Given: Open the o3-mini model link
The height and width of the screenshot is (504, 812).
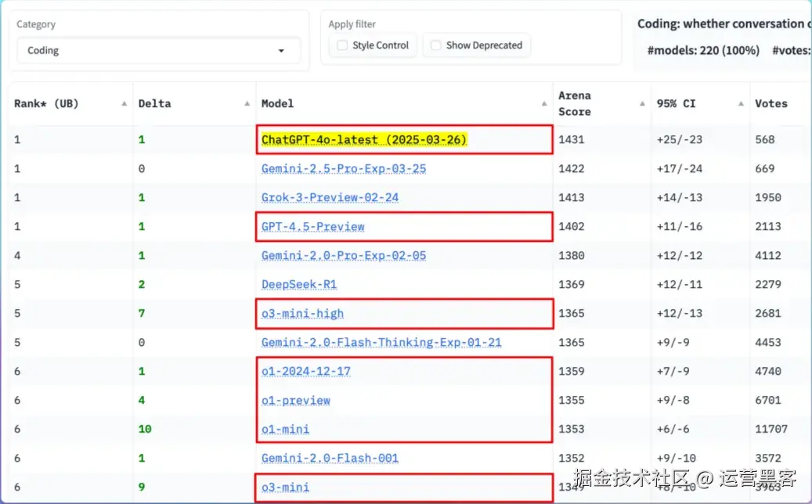Looking at the screenshot, I should (x=285, y=488).
